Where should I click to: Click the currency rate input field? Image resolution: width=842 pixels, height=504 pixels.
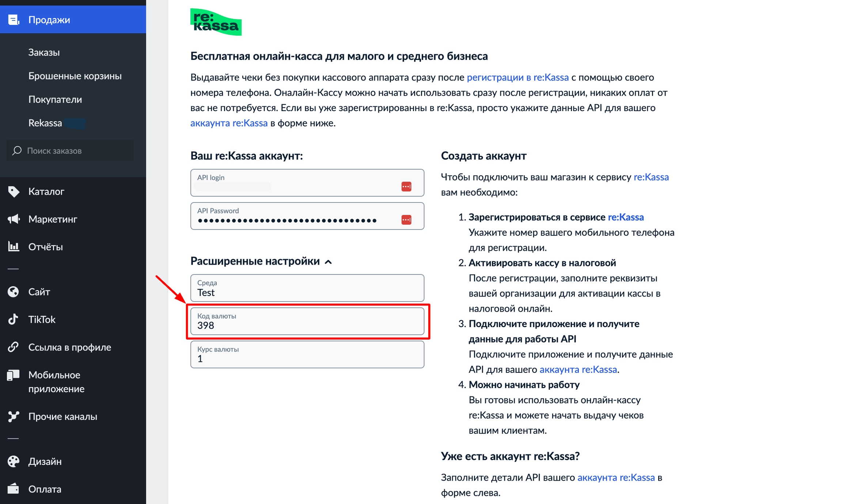pyautogui.click(x=307, y=355)
